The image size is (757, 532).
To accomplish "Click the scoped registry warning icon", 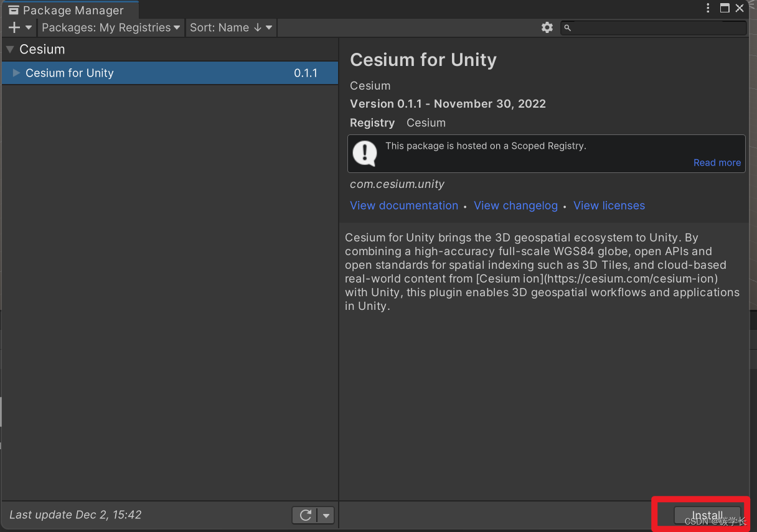I will coord(365,153).
